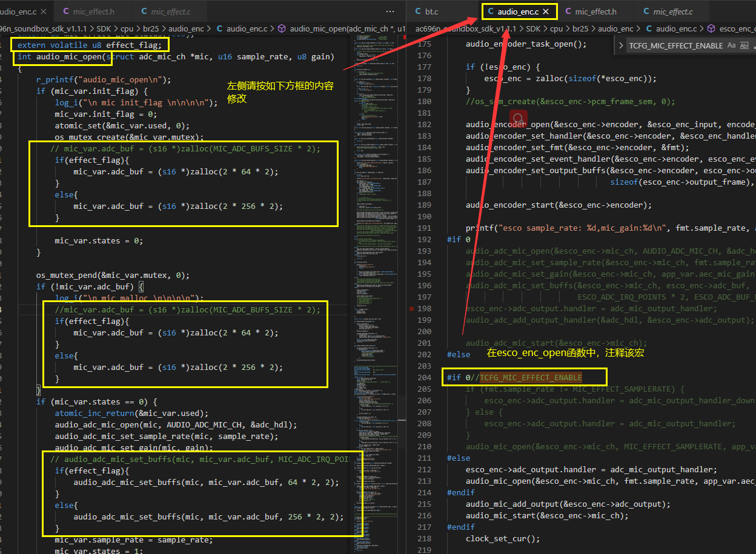Click line number 204 in right editor gutter
The width and height of the screenshot is (756, 554).
coord(425,378)
